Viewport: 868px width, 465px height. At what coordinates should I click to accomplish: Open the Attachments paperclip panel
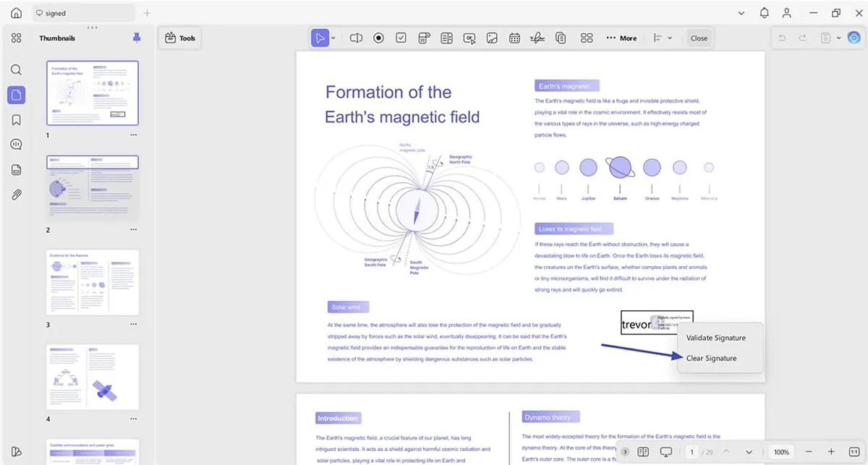(x=17, y=195)
